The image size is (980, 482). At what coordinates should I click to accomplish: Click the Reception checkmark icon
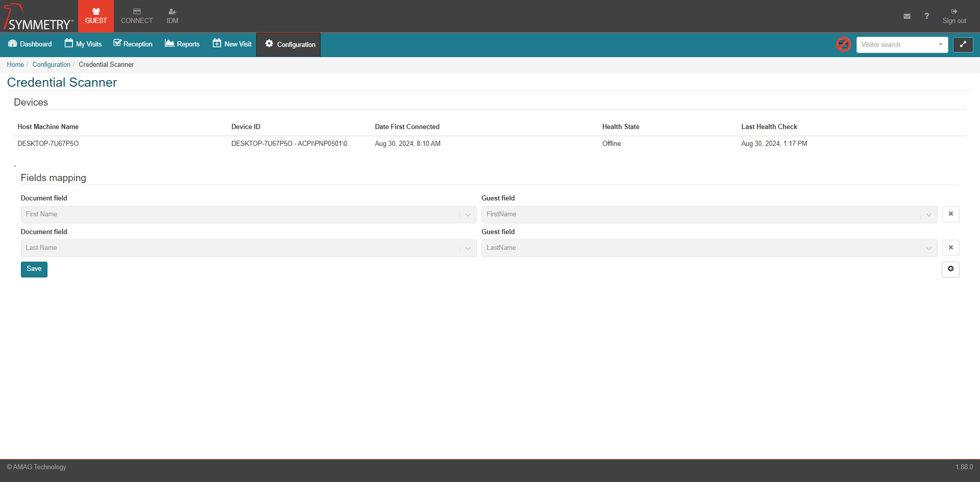(x=117, y=43)
